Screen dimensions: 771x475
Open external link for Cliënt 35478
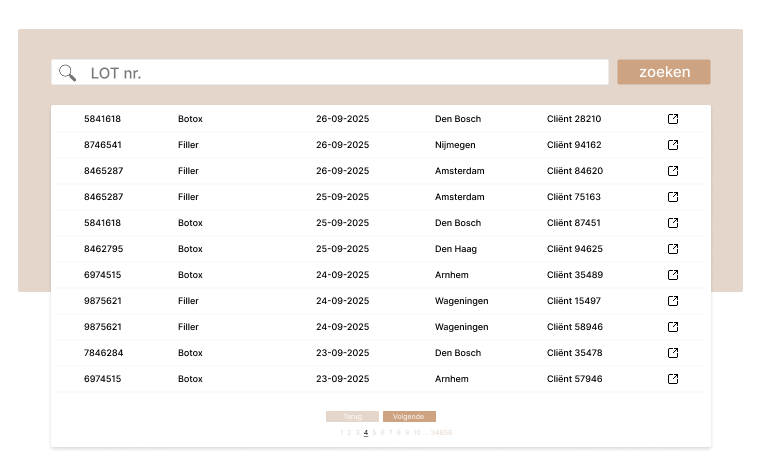pos(673,353)
